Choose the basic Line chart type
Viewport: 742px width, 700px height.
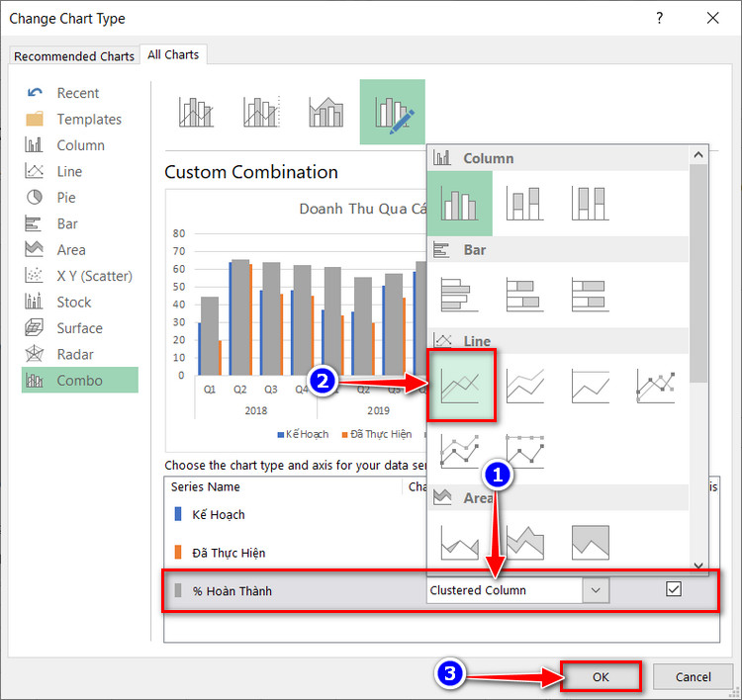tap(461, 386)
